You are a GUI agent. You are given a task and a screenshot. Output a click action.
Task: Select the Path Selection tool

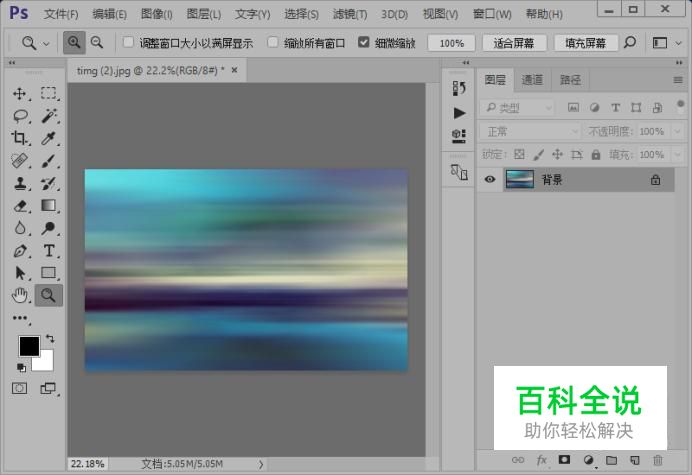[x=20, y=273]
